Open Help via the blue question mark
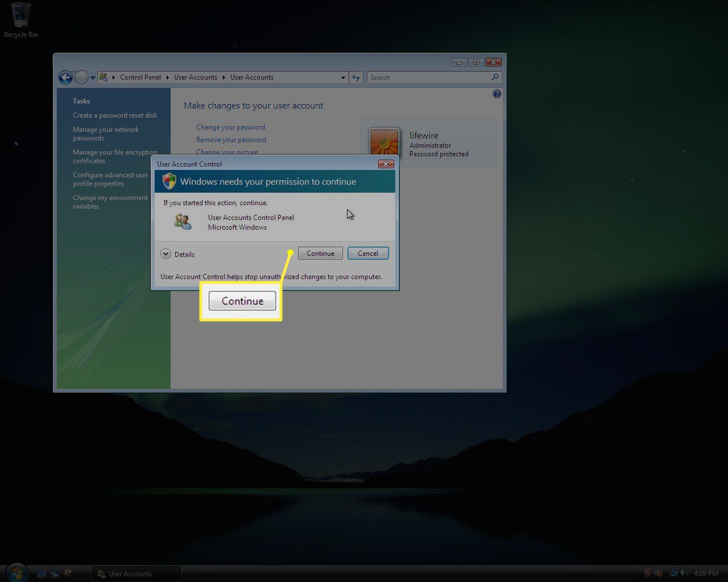 (497, 94)
